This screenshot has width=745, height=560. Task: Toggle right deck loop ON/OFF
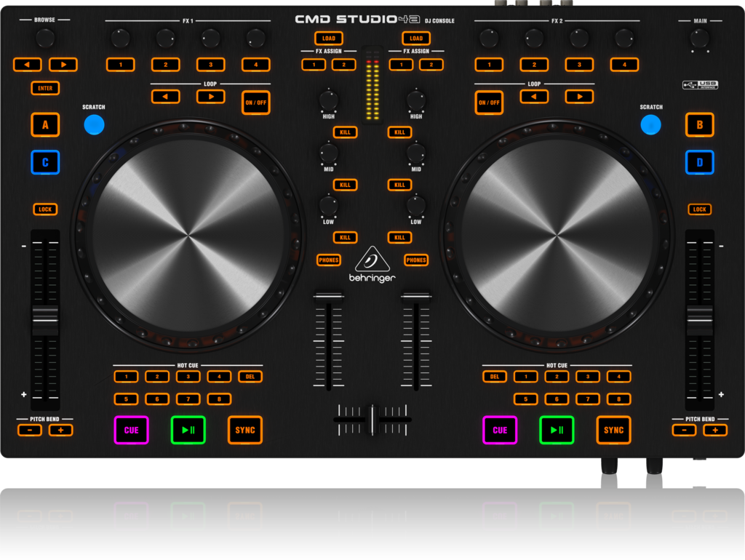pyautogui.click(x=490, y=103)
